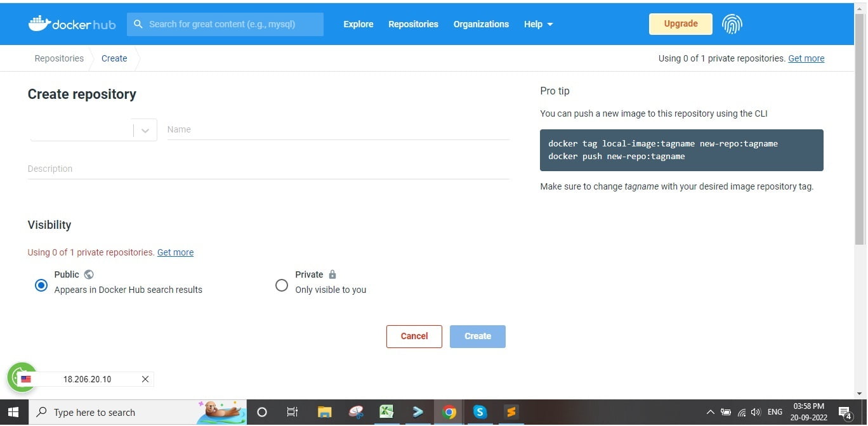Click the yellow Upgrade button

tap(681, 24)
